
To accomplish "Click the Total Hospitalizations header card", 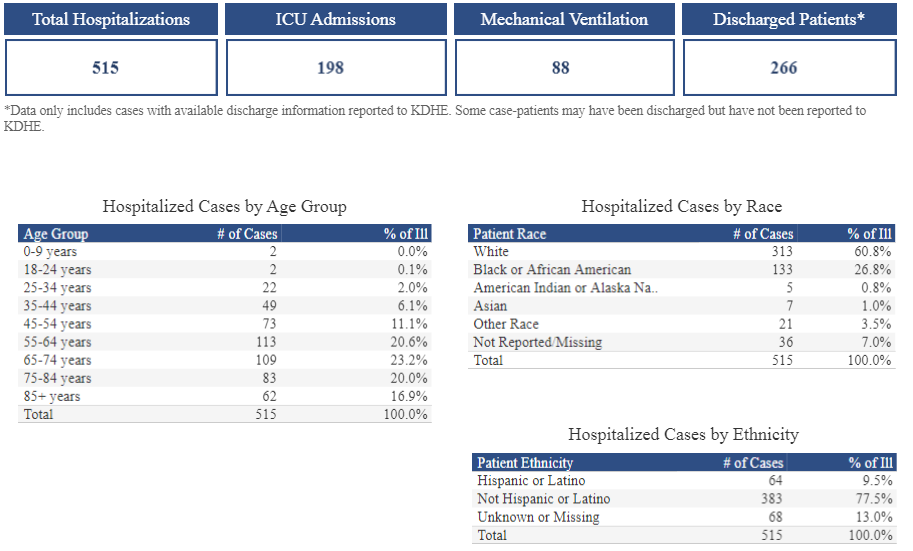I will click(111, 19).
